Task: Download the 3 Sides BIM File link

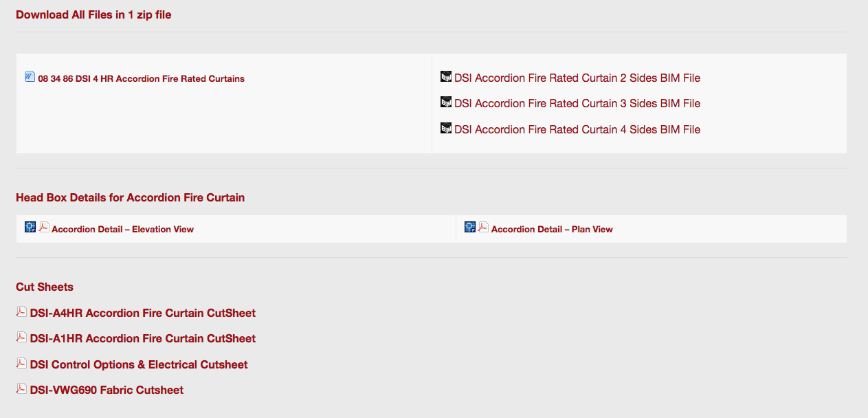Action: 577,104
